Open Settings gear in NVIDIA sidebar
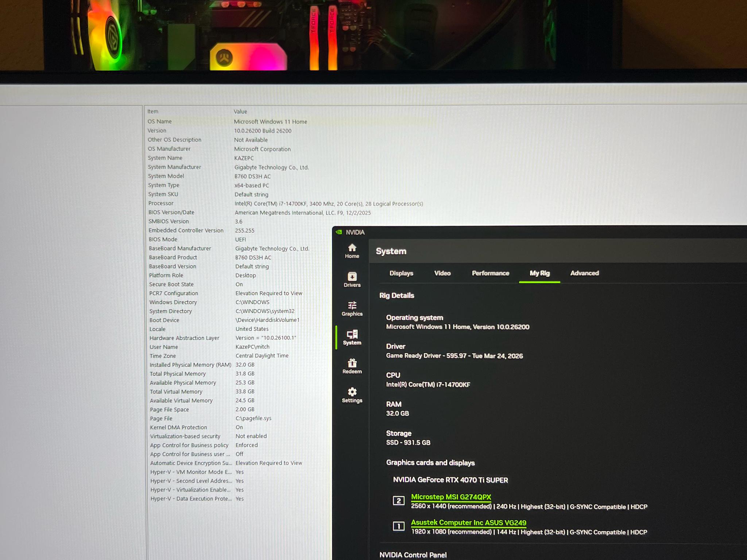 352,395
